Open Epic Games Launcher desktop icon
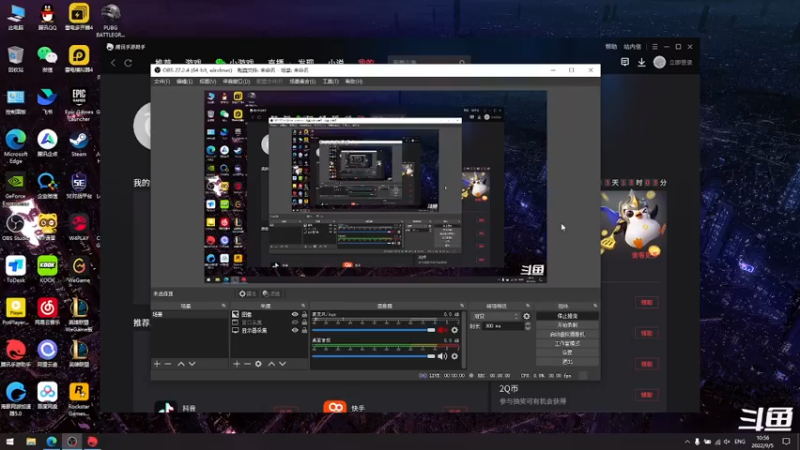 tap(79, 104)
